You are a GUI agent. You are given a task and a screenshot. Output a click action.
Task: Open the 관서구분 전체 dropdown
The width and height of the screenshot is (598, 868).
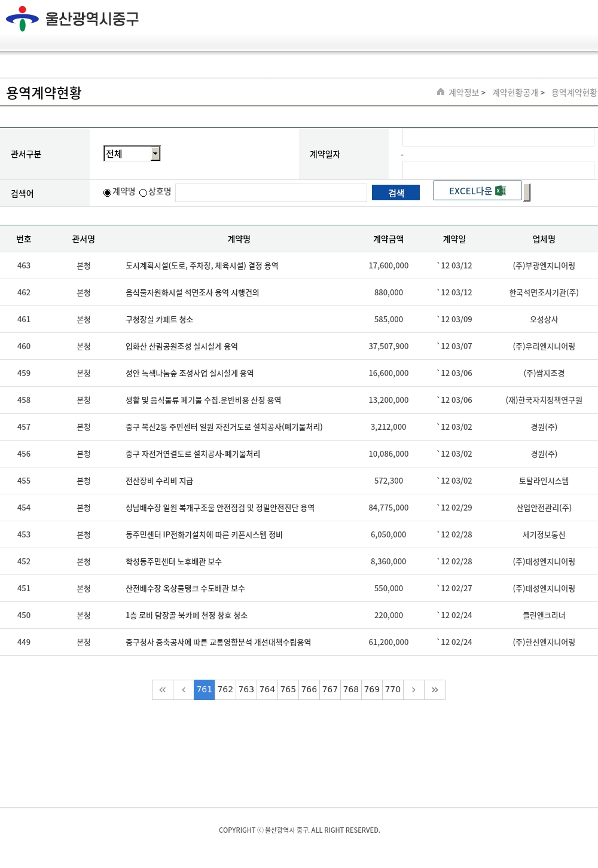132,154
